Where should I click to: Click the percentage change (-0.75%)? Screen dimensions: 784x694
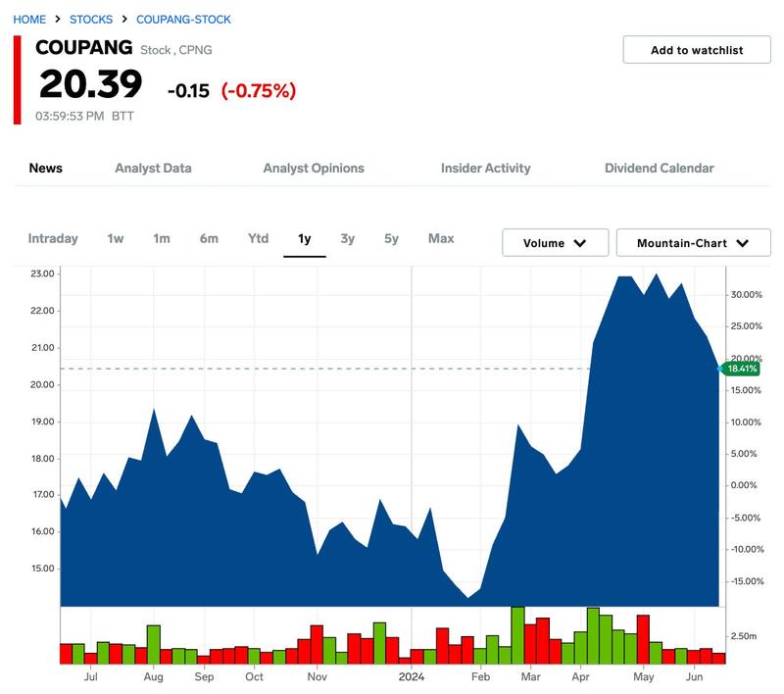click(x=259, y=90)
